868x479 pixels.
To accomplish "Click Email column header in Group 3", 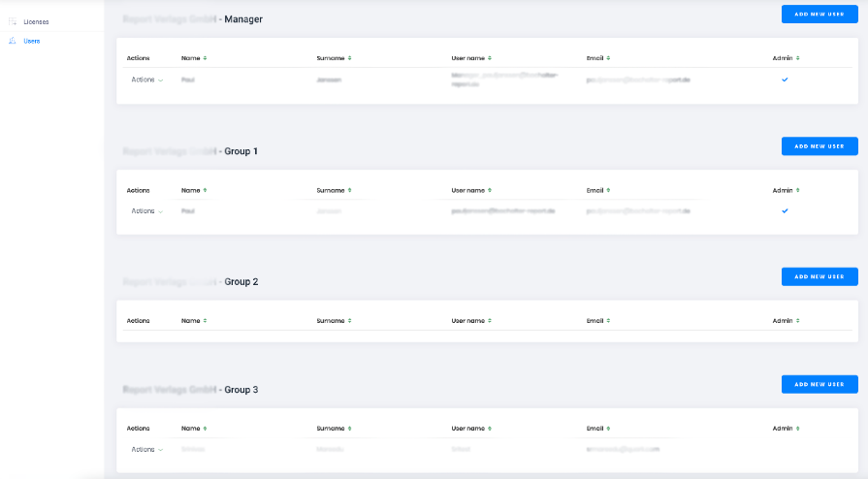I will click(x=596, y=428).
